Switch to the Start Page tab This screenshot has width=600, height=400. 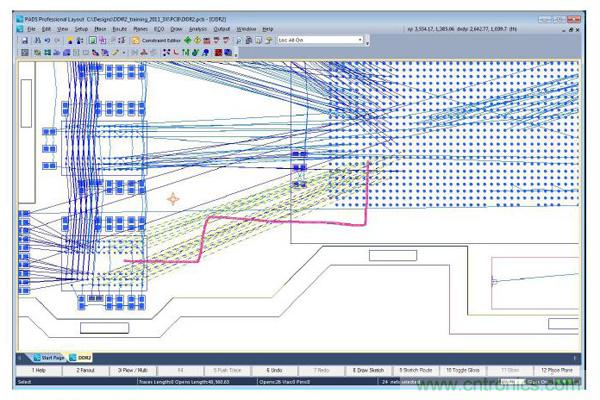(x=51, y=357)
